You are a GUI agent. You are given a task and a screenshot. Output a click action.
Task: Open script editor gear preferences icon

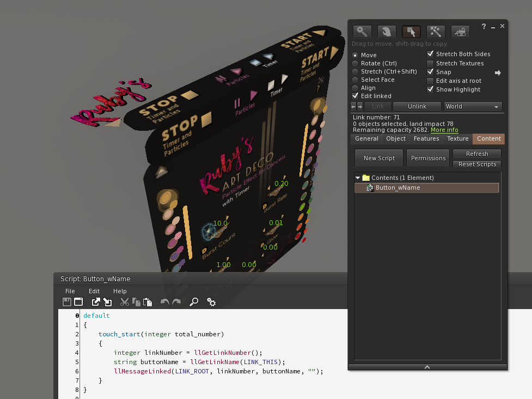coord(211,302)
